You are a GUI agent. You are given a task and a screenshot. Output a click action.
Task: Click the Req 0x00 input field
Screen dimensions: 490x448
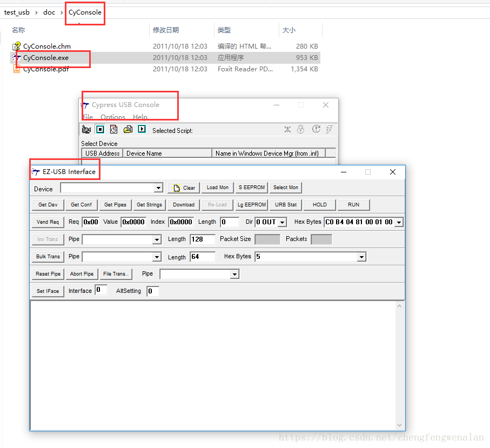click(x=91, y=222)
